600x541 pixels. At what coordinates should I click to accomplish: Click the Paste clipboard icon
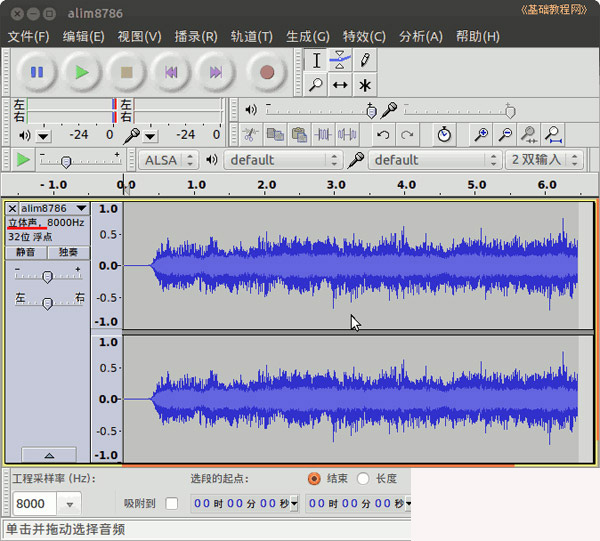pos(299,134)
